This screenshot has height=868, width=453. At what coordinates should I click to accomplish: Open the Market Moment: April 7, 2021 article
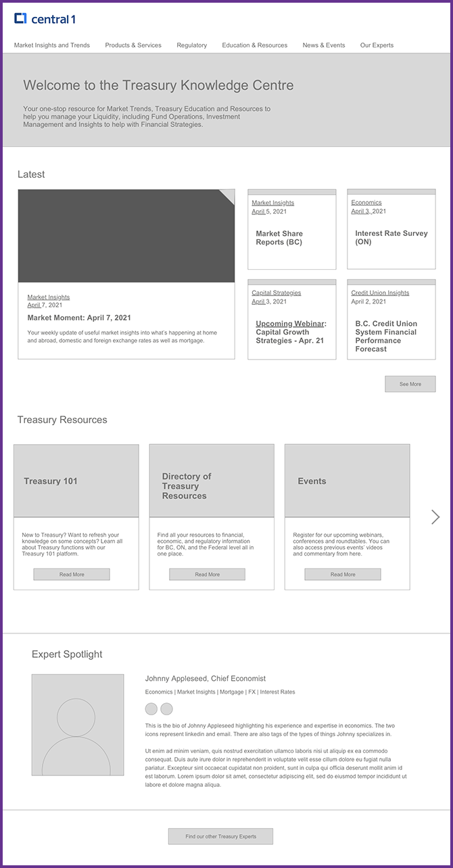(x=79, y=318)
